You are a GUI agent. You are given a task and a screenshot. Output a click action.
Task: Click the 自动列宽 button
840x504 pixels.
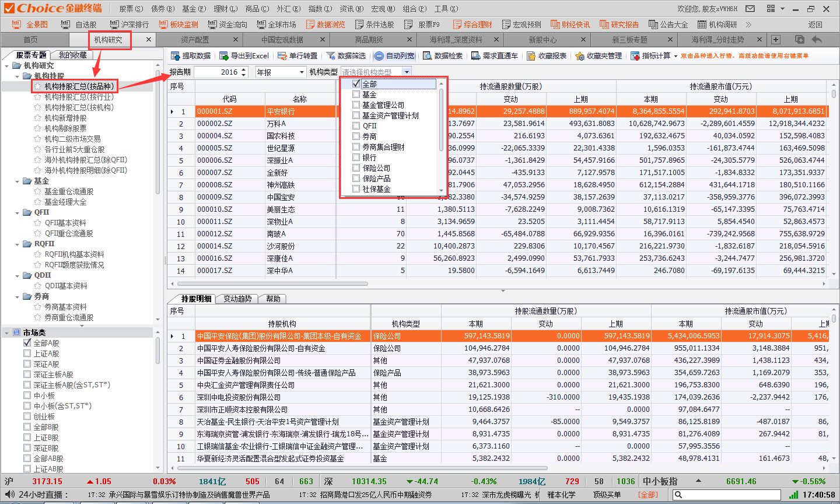click(394, 56)
